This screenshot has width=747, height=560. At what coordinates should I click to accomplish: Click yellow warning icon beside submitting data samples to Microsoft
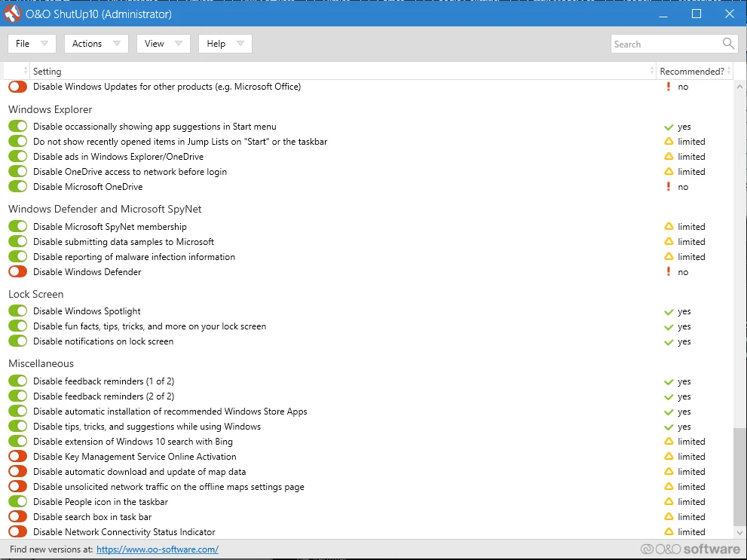(x=669, y=241)
